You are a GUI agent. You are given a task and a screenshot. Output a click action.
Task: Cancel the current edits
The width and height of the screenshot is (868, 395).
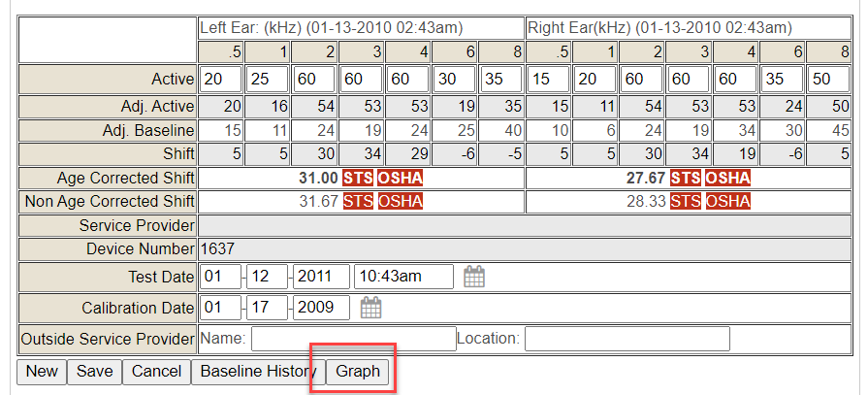156,371
